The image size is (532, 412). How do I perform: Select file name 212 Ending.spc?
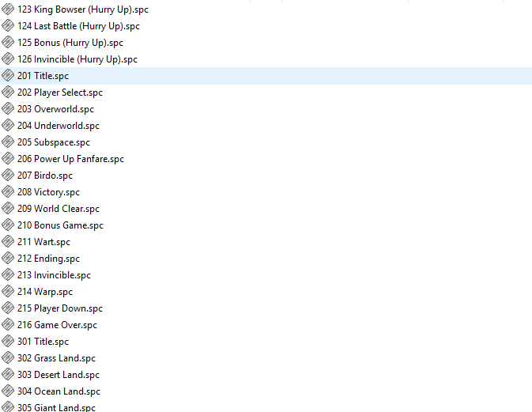coord(48,259)
